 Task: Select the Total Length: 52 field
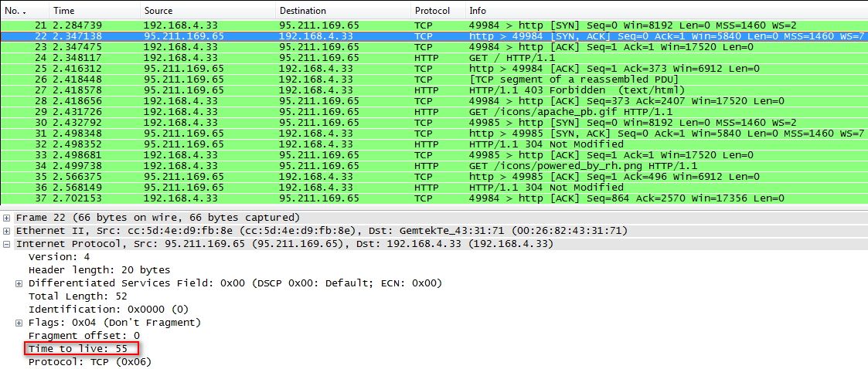[x=73, y=296]
